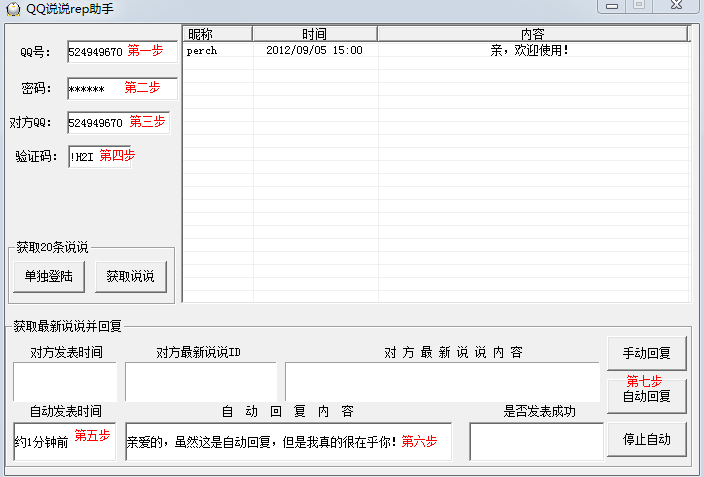This screenshot has width=704, height=477.
Task: Edit the 自动回复内容 text field
Action: pyautogui.click(x=288, y=442)
